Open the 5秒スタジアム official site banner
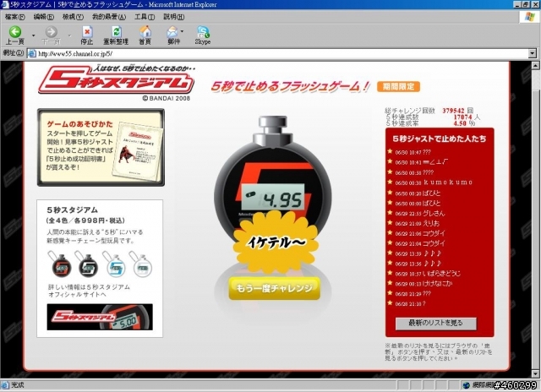Viewport: 541px width, 392px height. 100,317
